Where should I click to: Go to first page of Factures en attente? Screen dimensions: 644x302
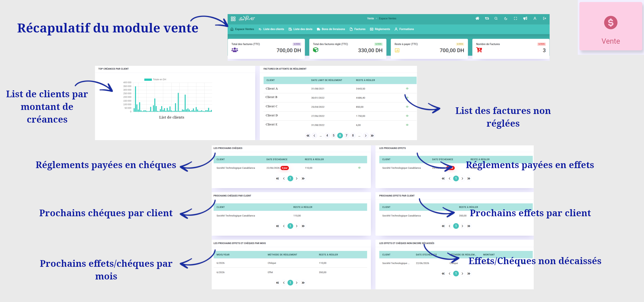pyautogui.click(x=308, y=135)
